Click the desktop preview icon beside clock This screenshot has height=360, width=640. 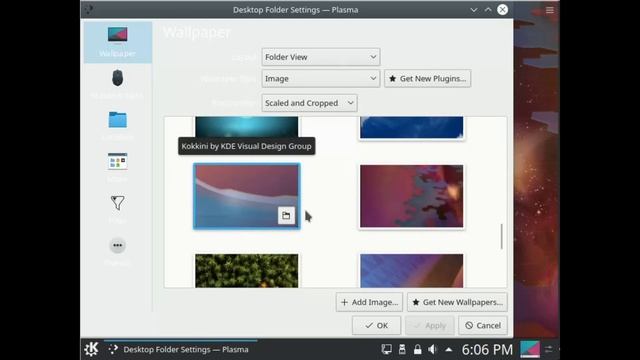click(x=530, y=349)
